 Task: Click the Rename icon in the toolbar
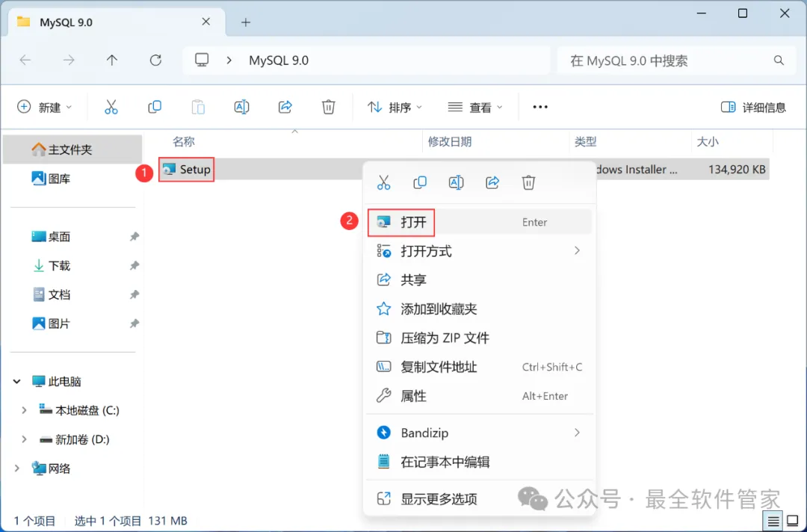(241, 107)
